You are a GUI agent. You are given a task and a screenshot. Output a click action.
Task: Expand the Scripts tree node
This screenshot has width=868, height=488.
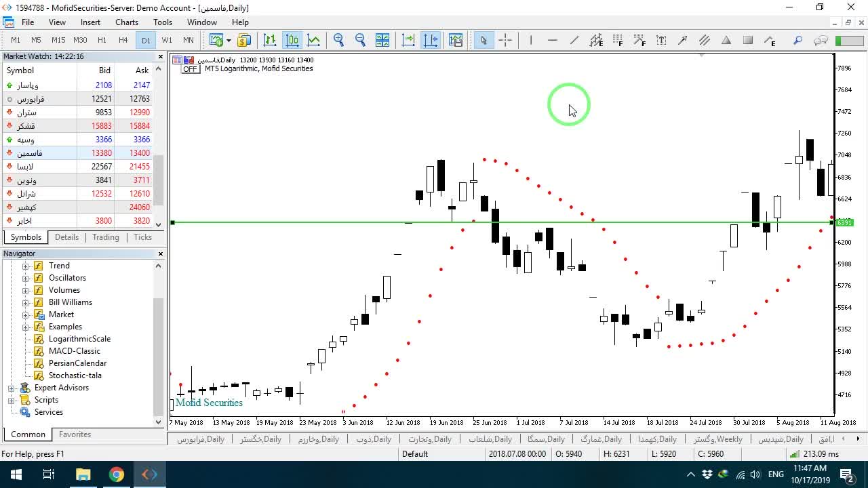point(12,400)
